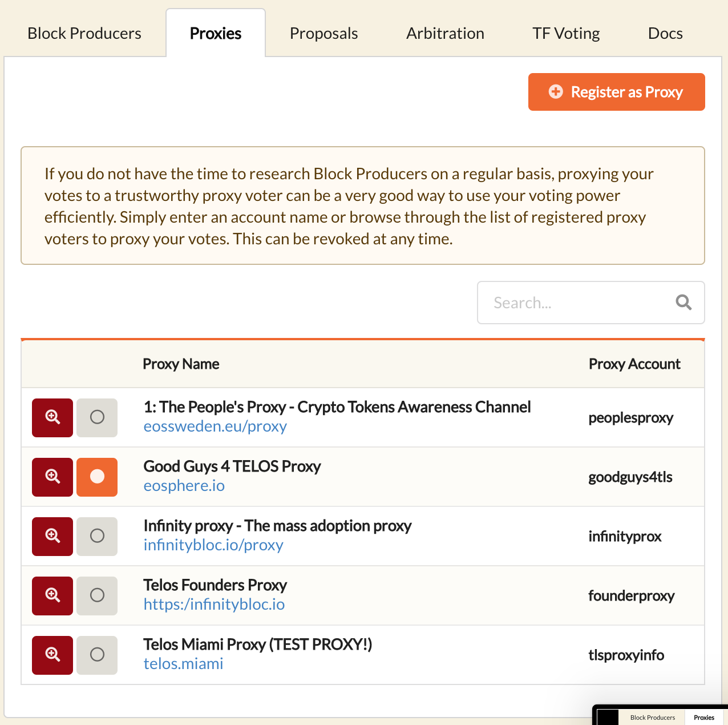Select Telos Founders Proxy radio button
This screenshot has width=728, height=725.
click(x=97, y=595)
